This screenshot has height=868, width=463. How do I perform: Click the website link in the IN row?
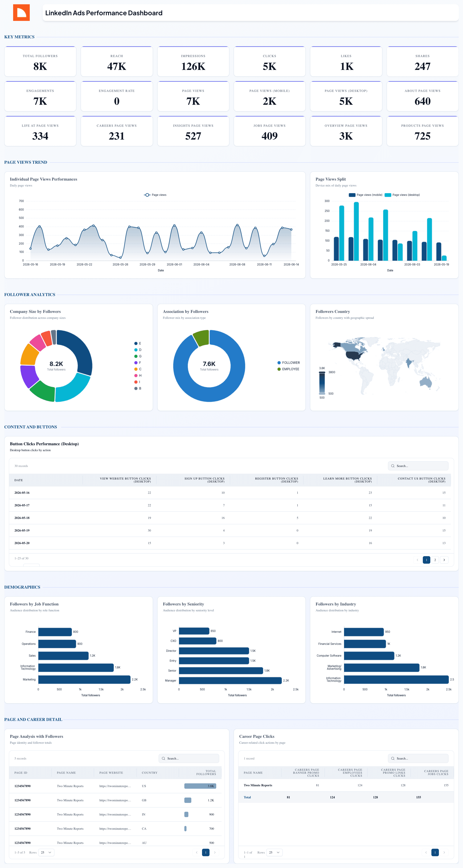click(115, 814)
